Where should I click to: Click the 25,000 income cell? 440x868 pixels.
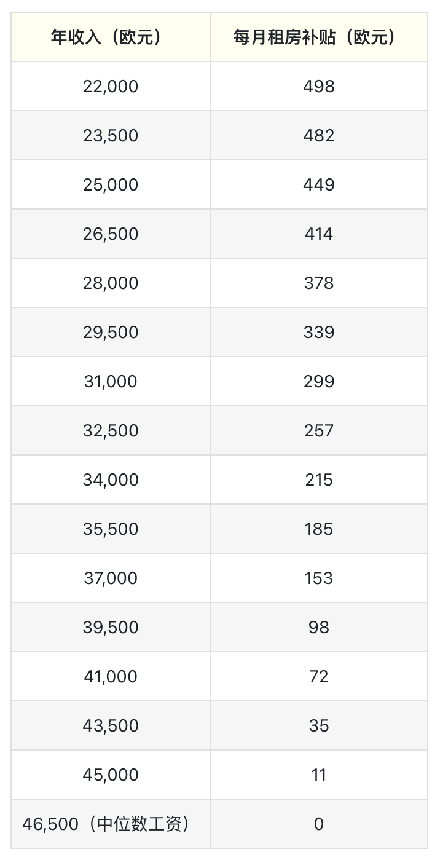point(111,184)
